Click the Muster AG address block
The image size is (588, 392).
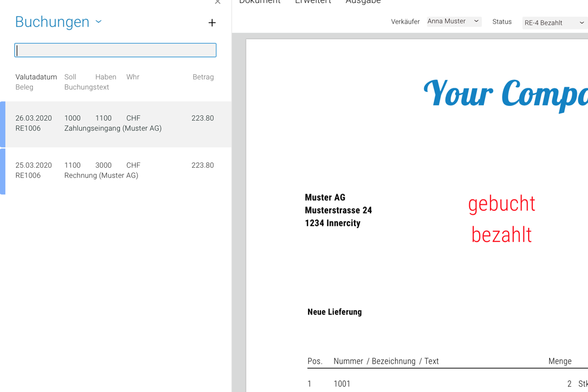[x=338, y=210]
